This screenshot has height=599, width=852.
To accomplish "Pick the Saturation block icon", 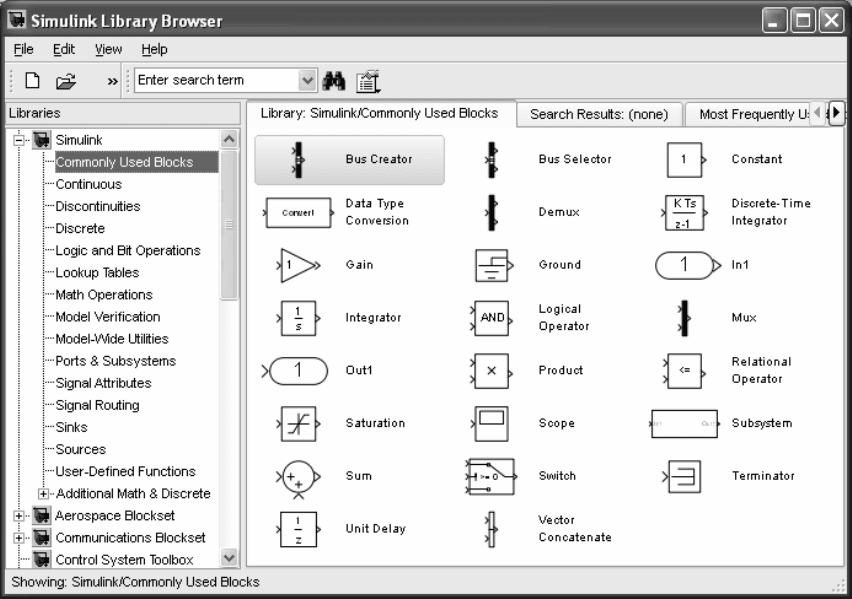I will pos(298,423).
